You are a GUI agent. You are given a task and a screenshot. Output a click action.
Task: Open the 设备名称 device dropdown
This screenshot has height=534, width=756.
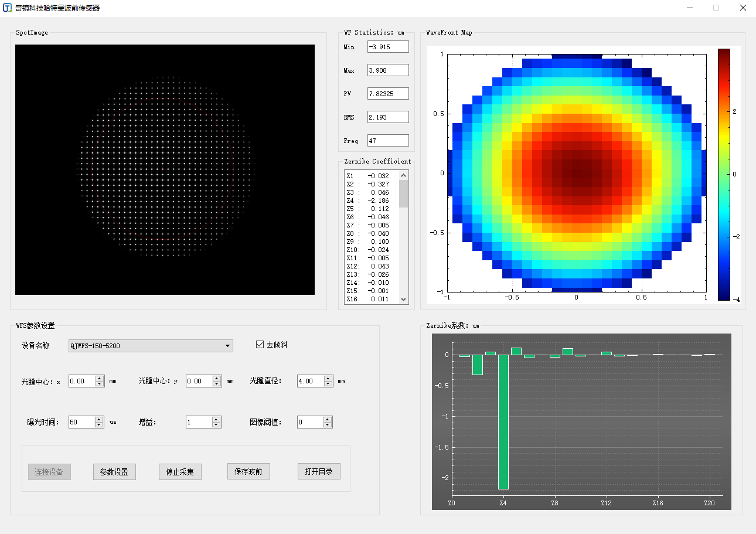pyautogui.click(x=151, y=346)
